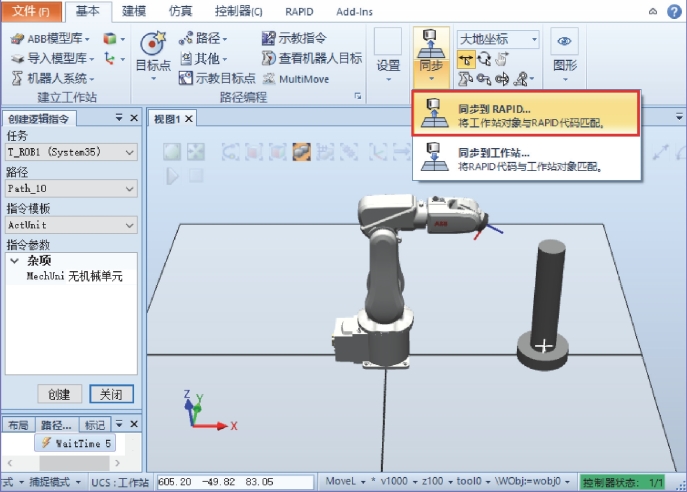Click the 控制器状态 controller status indicator
The image size is (687, 492).
tap(622, 482)
